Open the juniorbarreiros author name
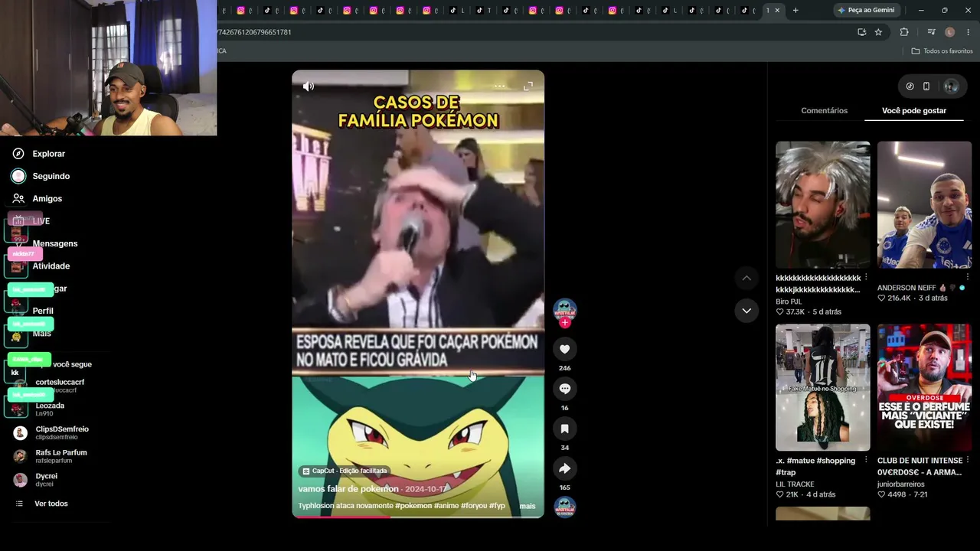 901,484
